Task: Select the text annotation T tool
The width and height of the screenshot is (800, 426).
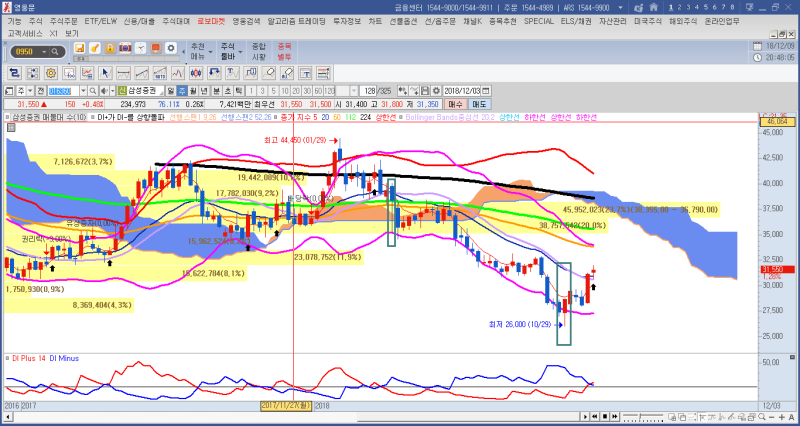Action: pos(232,73)
